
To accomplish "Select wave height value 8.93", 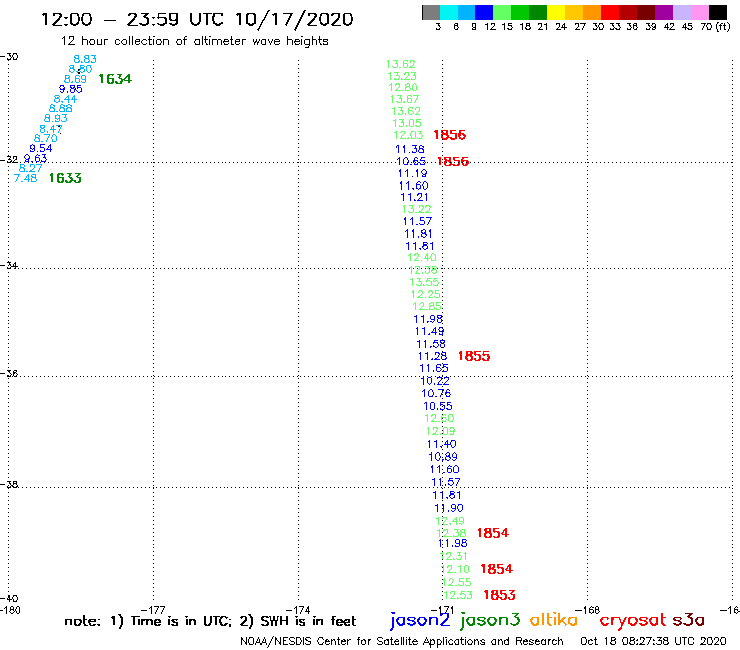I will coord(56,118).
